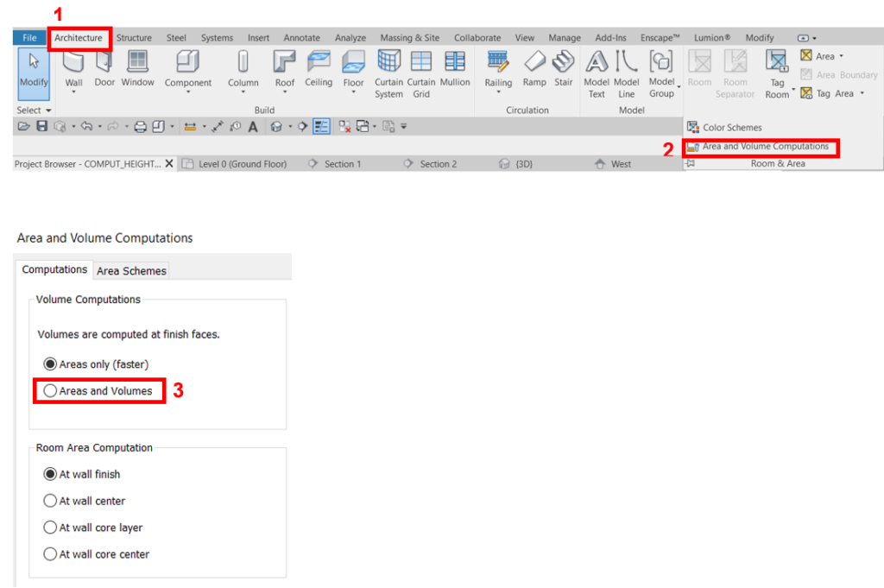The height and width of the screenshot is (588, 884).
Task: Select the Floor tool
Action: [353, 67]
